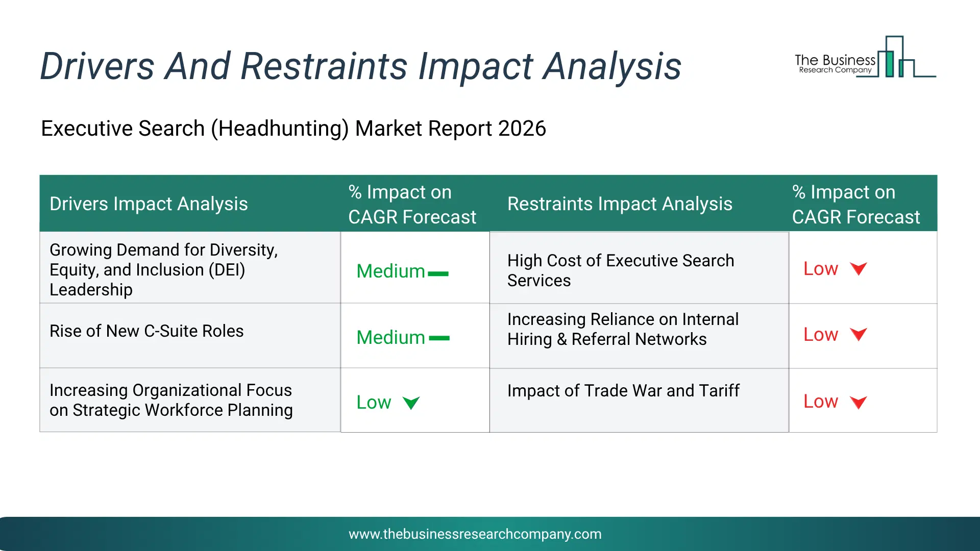Image resolution: width=980 pixels, height=551 pixels.
Task: Click red down arrow for Internal Hiring row
Action: [x=859, y=334]
